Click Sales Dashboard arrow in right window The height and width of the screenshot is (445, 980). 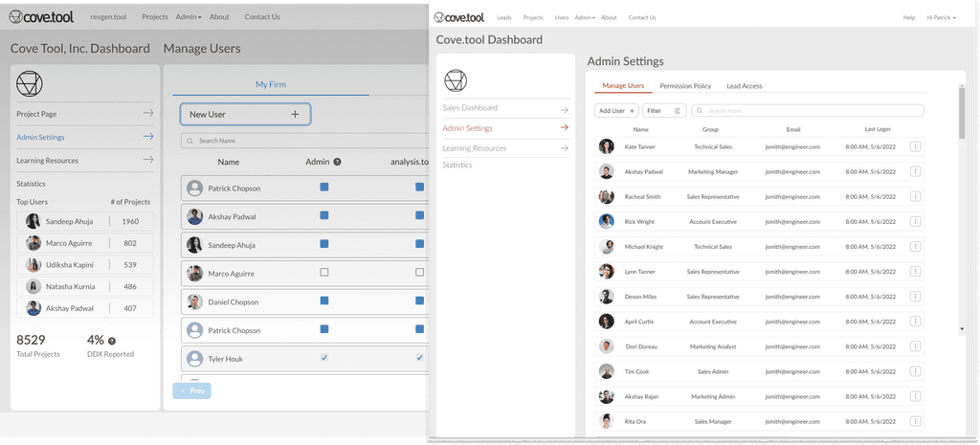tap(565, 109)
